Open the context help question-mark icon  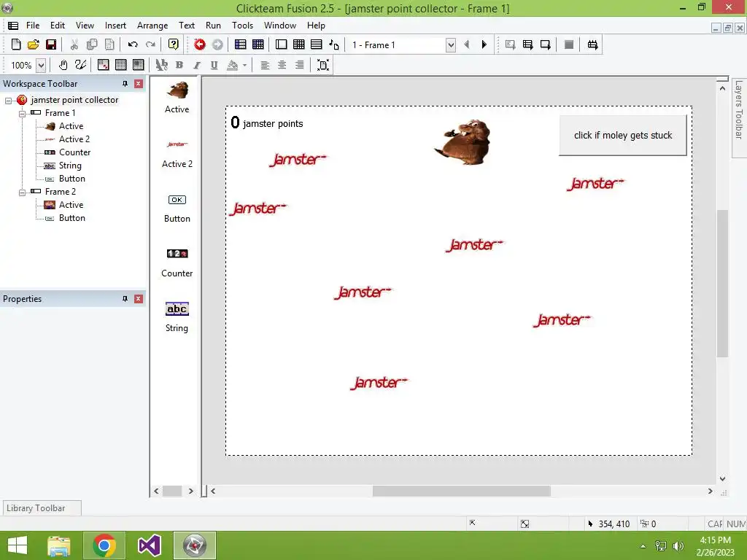pyautogui.click(x=174, y=44)
